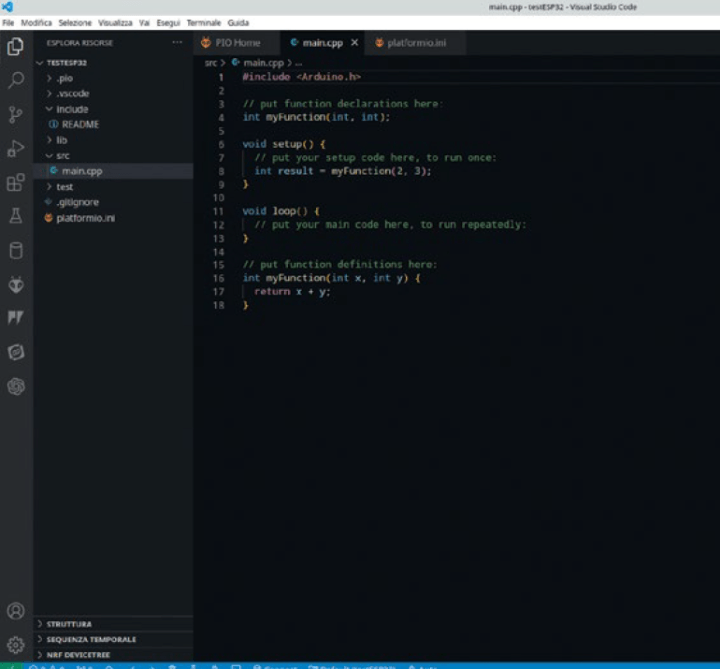Open the Search view in activity bar
The height and width of the screenshot is (669, 720).
pos(16,80)
